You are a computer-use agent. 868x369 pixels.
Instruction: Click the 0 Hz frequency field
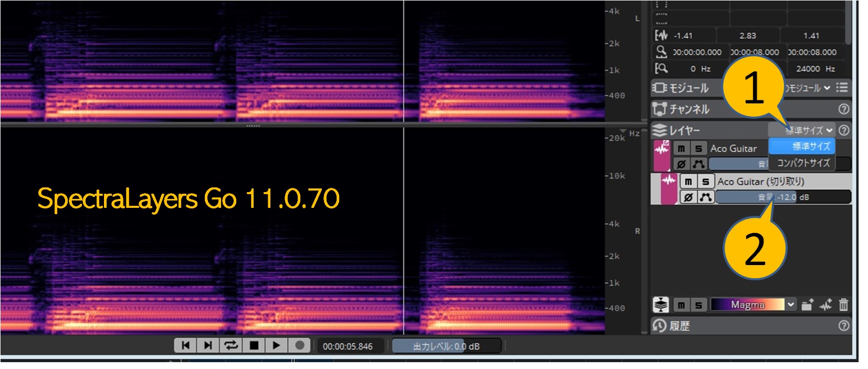(700, 69)
